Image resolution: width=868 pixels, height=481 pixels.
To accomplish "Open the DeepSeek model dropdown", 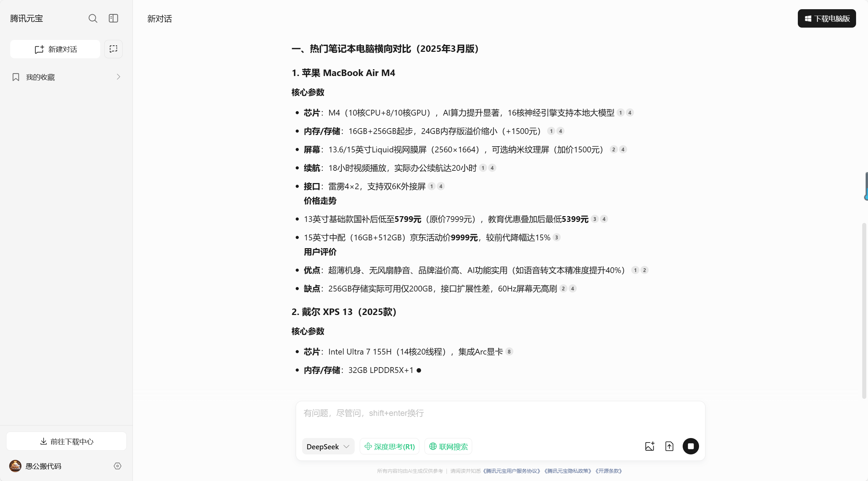I will [328, 446].
